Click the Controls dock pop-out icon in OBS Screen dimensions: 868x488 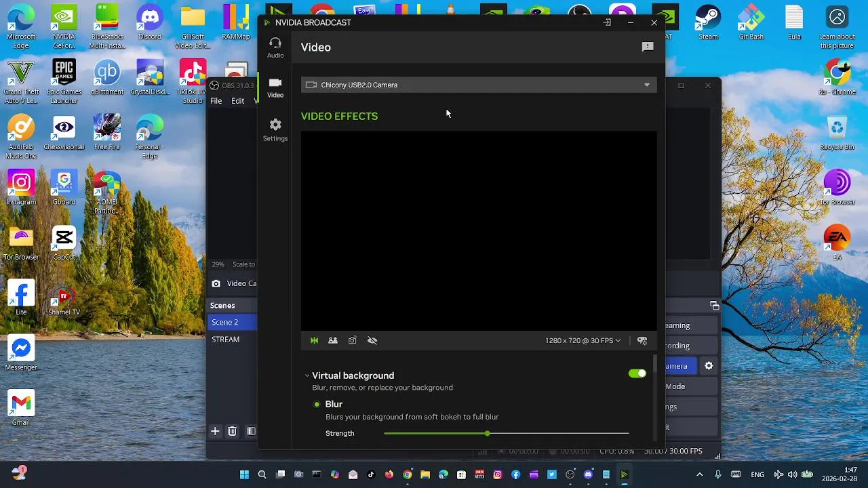714,306
